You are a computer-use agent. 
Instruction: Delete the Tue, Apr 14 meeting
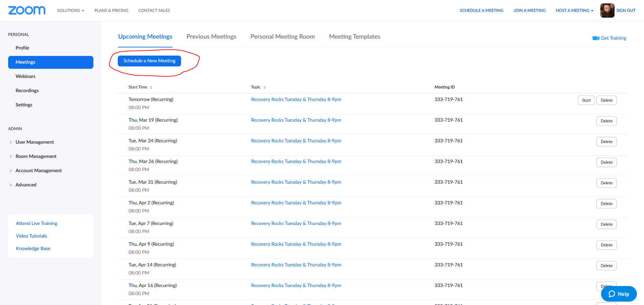pos(606,266)
